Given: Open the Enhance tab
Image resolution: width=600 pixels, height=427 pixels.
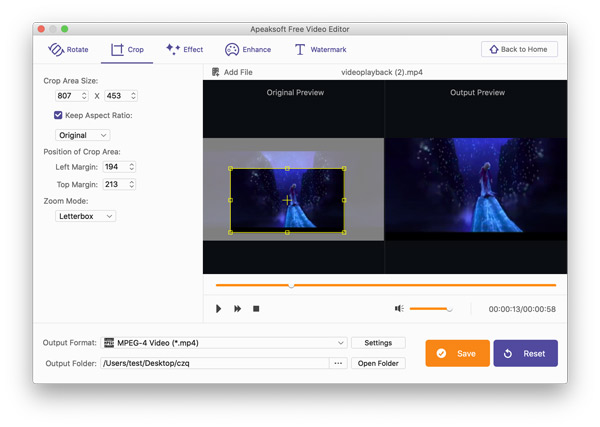Looking at the screenshot, I should click(248, 49).
